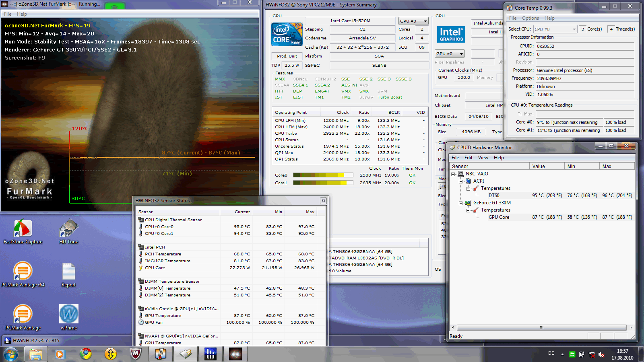Open Core Temp Help menu
Viewport: 644px width, 362px height.
point(549,18)
